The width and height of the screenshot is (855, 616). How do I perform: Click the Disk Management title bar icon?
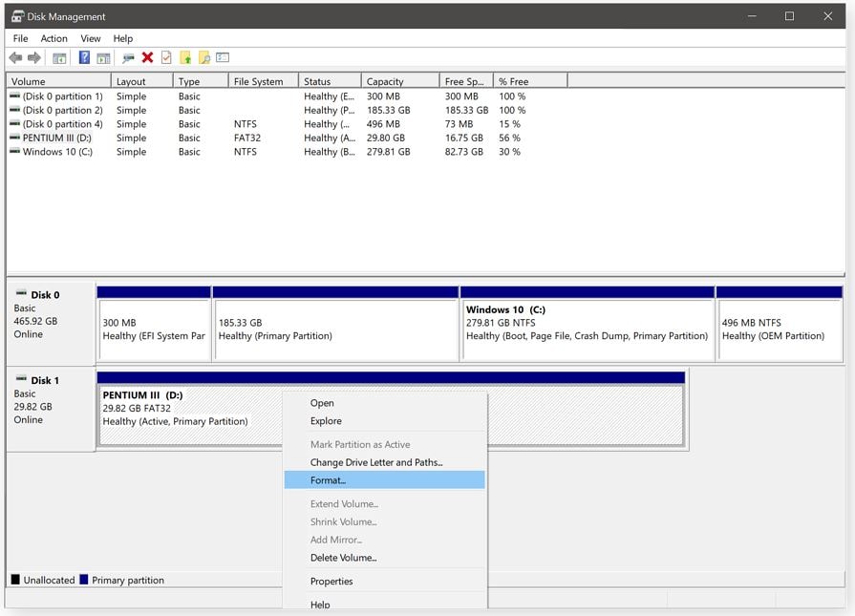[x=17, y=16]
